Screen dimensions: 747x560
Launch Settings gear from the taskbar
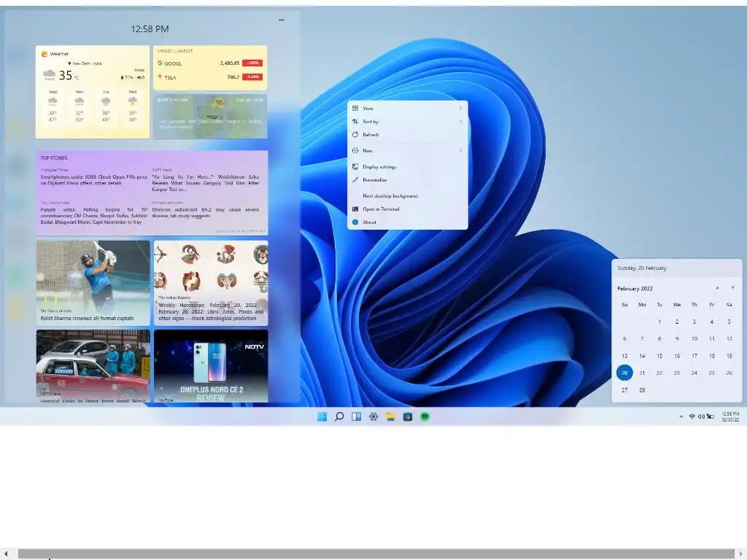pyautogui.click(x=373, y=416)
